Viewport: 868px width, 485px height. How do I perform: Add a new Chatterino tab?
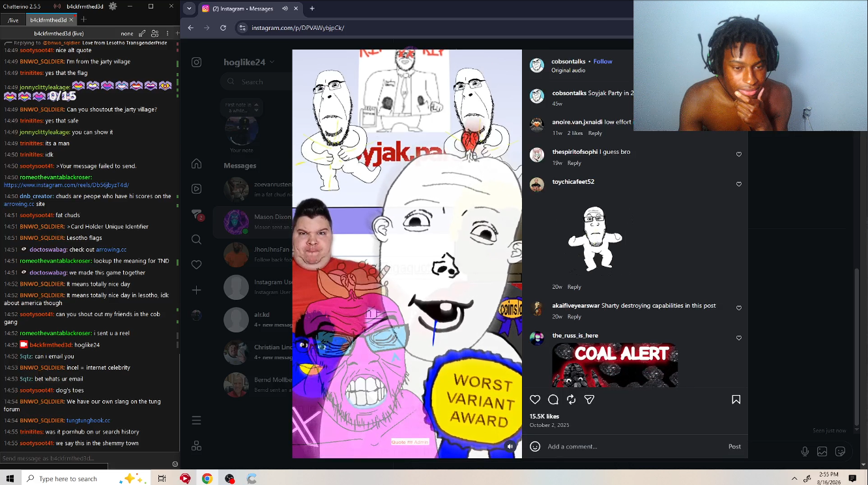(x=83, y=20)
